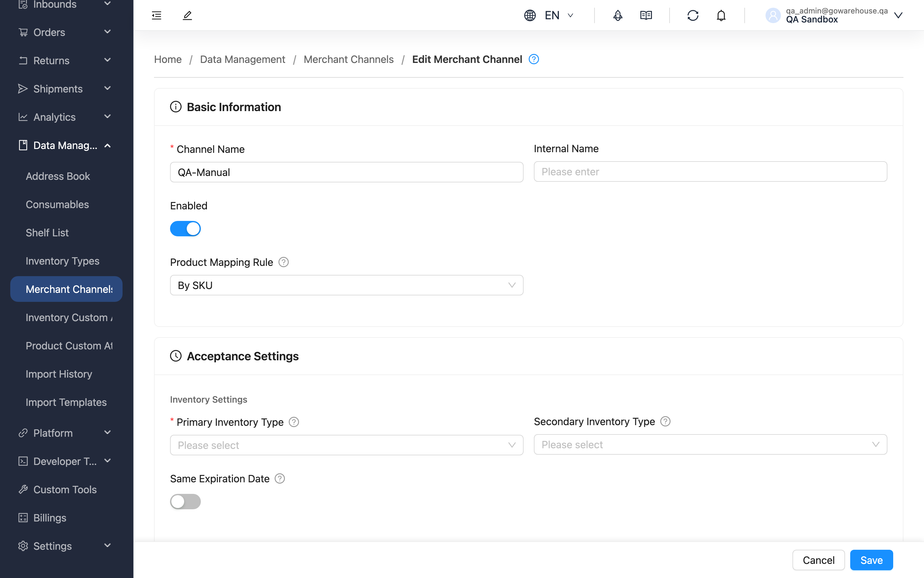Screen dimensions: 924x578
Task: Open the EN language dropdown arrow
Action: [x=570, y=15]
